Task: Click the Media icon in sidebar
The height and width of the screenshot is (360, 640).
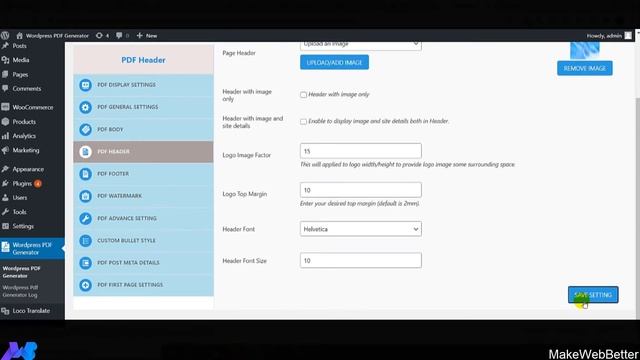Action: (x=5, y=60)
